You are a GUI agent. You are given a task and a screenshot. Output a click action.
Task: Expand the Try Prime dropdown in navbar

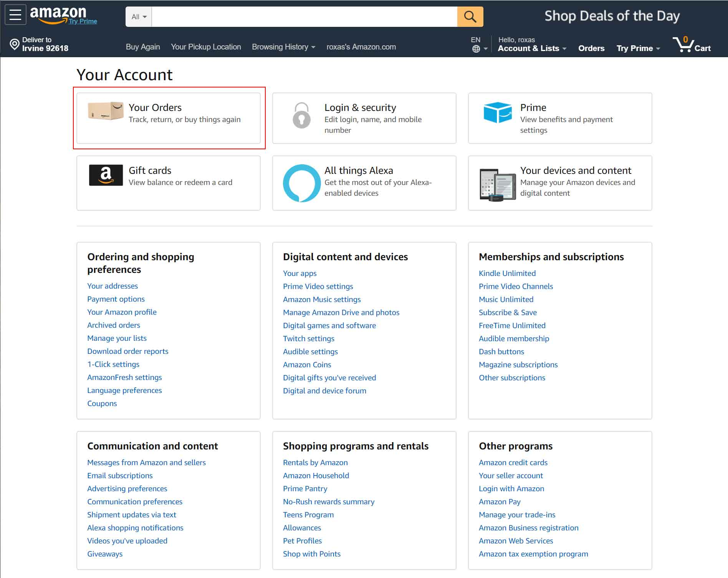[638, 48]
